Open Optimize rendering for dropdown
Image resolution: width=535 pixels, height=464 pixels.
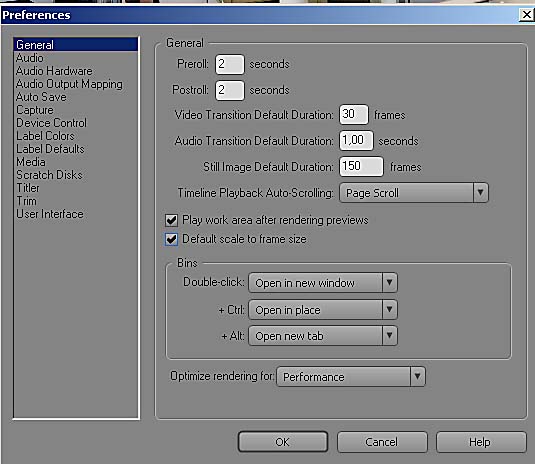click(x=351, y=377)
